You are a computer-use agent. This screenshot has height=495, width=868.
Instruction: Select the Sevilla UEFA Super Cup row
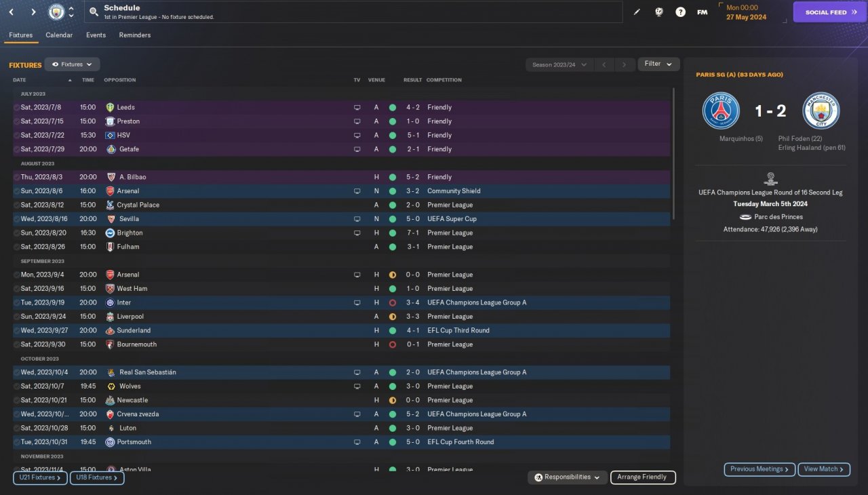point(271,219)
